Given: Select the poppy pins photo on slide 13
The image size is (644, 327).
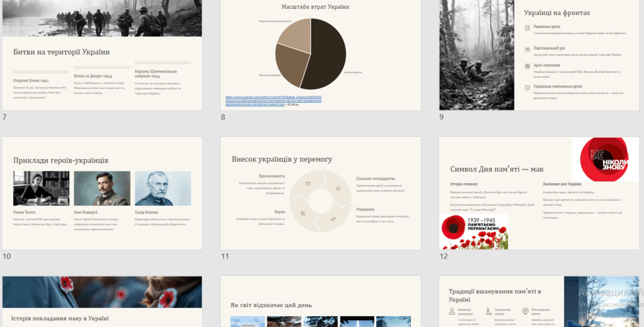Looking at the screenshot, I should (102, 292).
